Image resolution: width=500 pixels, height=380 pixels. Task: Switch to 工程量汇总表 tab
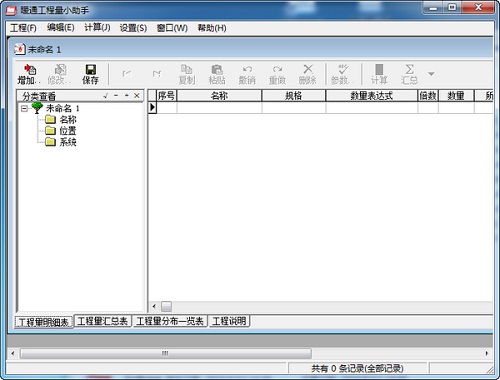(x=102, y=321)
